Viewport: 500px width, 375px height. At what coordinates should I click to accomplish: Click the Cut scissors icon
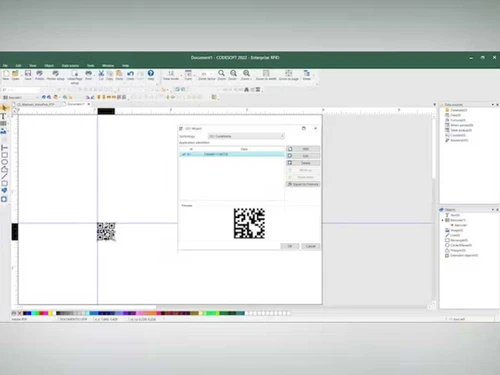point(101,74)
